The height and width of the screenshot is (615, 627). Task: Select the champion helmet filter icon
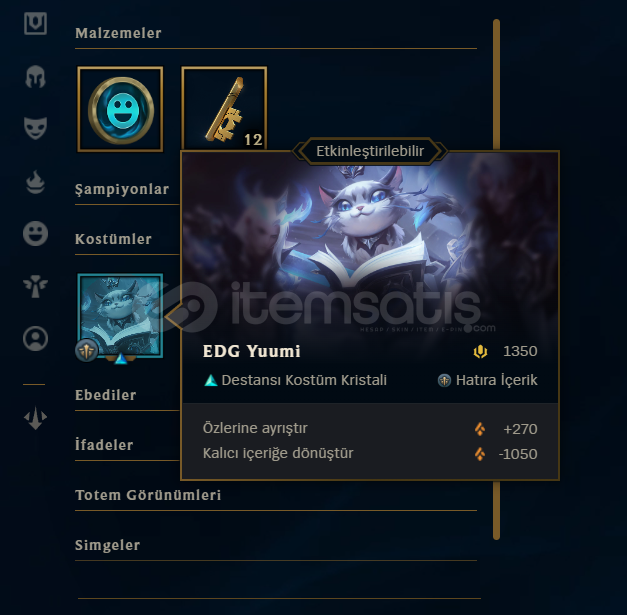pyautogui.click(x=35, y=76)
